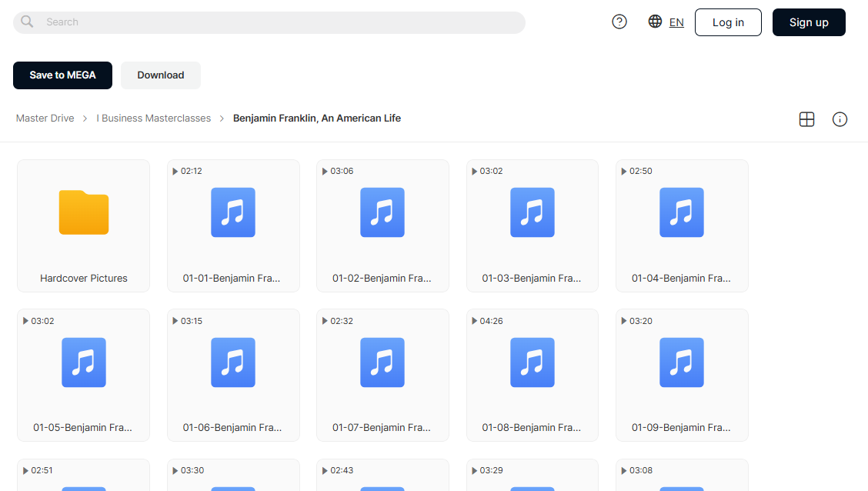Select the 01-04-Benjamin Fra... audio icon
The image size is (868, 491).
point(682,212)
